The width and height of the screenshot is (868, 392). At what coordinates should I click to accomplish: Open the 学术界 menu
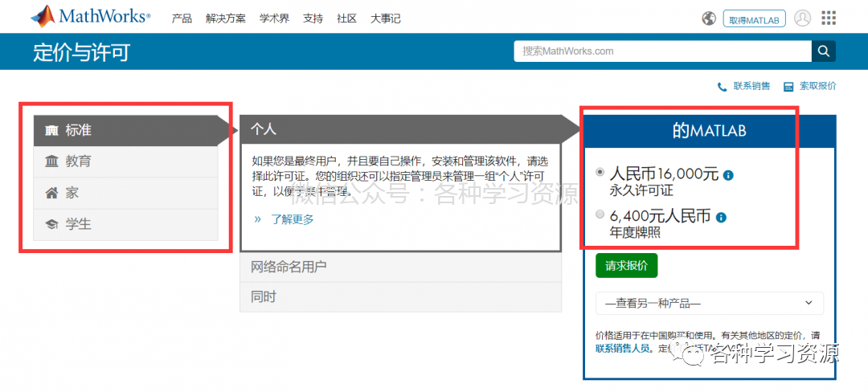click(x=274, y=18)
